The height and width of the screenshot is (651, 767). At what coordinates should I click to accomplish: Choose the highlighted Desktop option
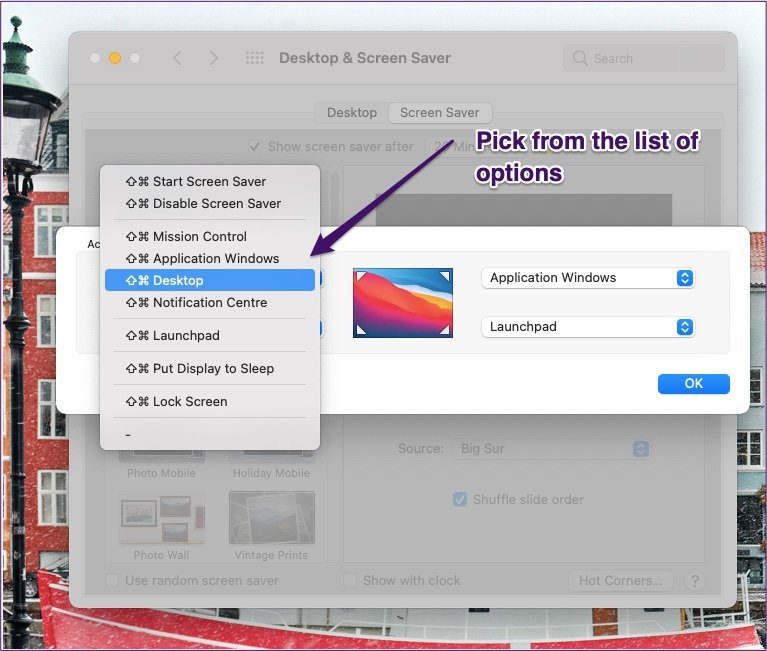[x=210, y=280]
